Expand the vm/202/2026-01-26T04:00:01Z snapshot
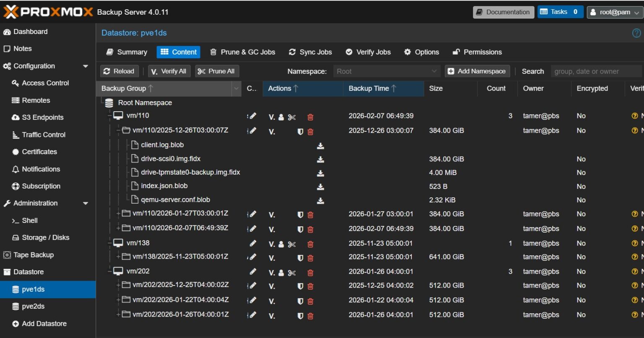This screenshot has width=644, height=338. click(119, 314)
